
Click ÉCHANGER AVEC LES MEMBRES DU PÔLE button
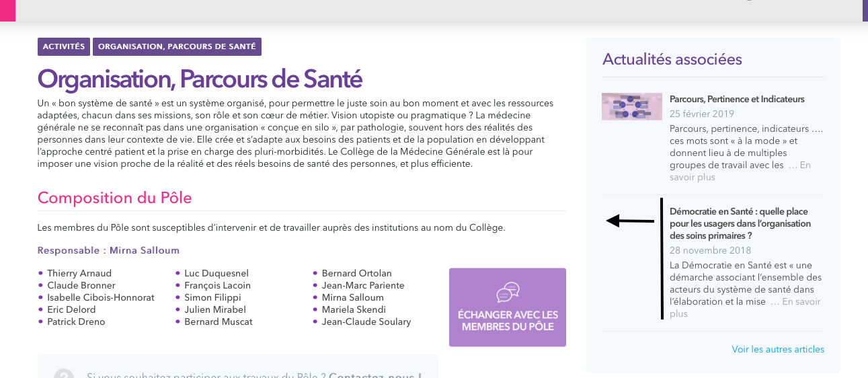click(508, 307)
